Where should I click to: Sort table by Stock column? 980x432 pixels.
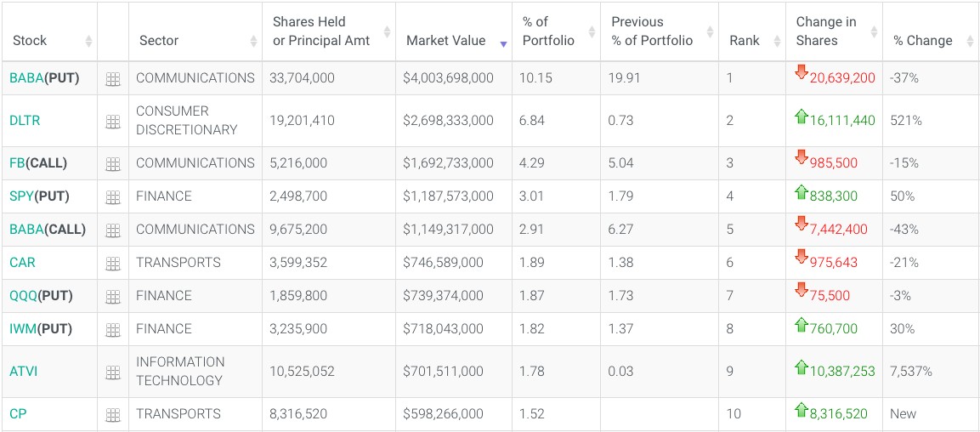coord(30,41)
